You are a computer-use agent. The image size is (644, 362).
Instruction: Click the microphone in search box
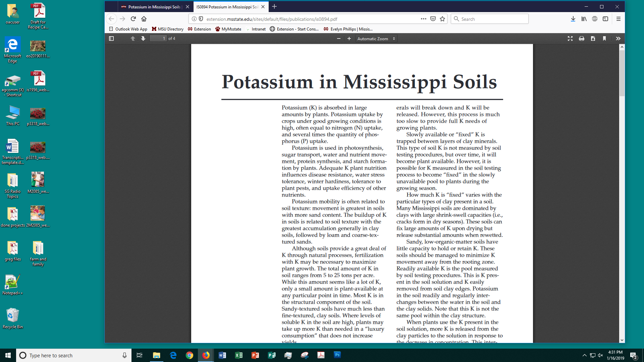[x=124, y=355]
